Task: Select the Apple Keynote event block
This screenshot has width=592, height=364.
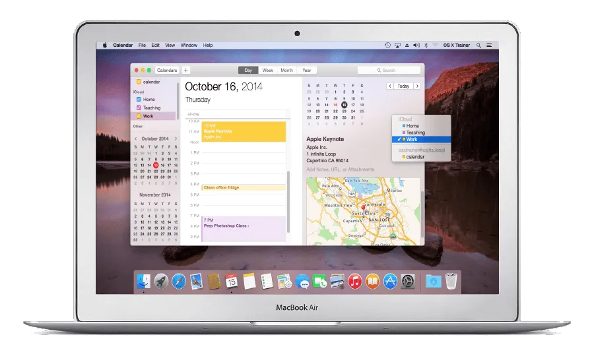Action: (244, 132)
